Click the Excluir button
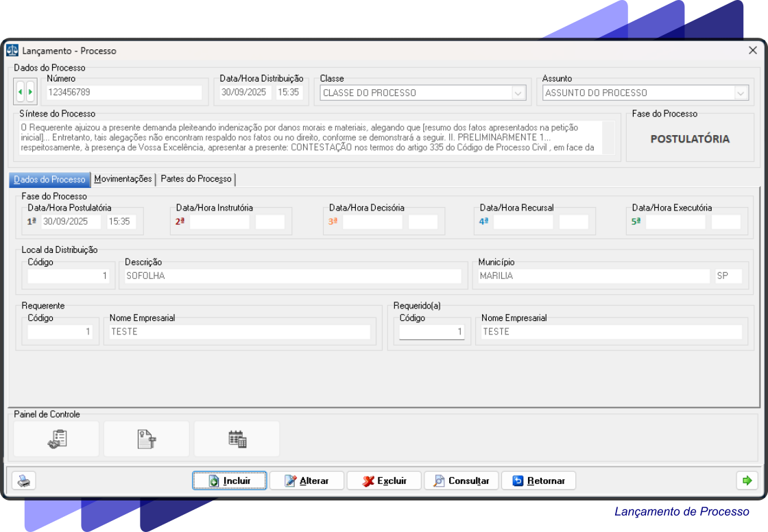 point(384,481)
